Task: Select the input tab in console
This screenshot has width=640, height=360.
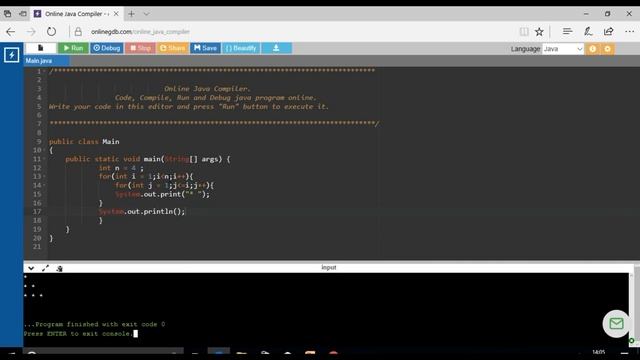Action: point(329,268)
